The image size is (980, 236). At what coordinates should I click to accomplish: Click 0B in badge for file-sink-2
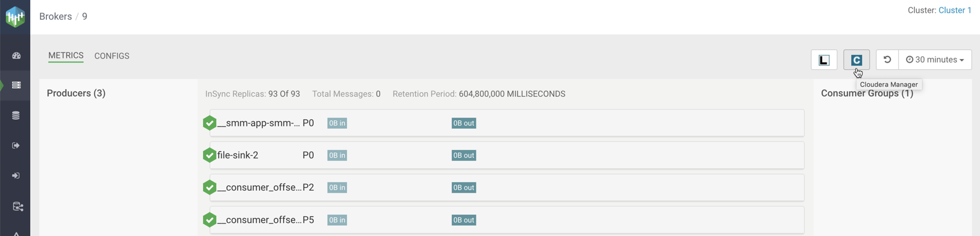pos(337,155)
